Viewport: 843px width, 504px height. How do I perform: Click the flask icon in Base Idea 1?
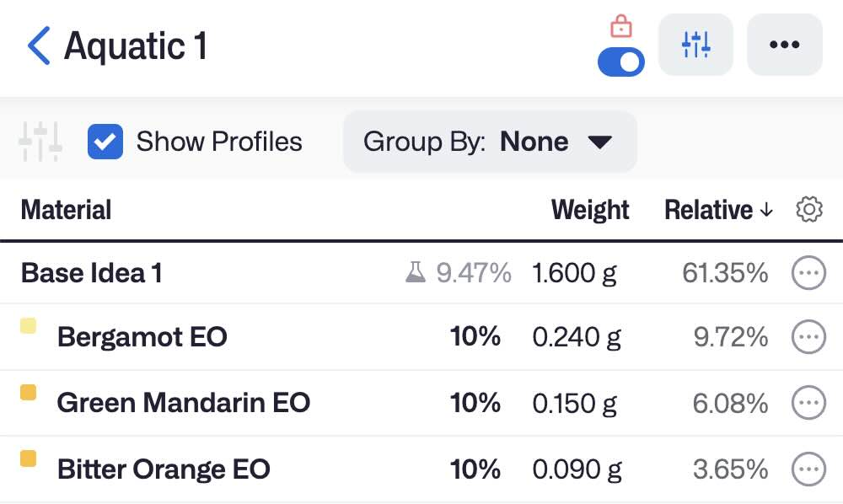(x=416, y=272)
